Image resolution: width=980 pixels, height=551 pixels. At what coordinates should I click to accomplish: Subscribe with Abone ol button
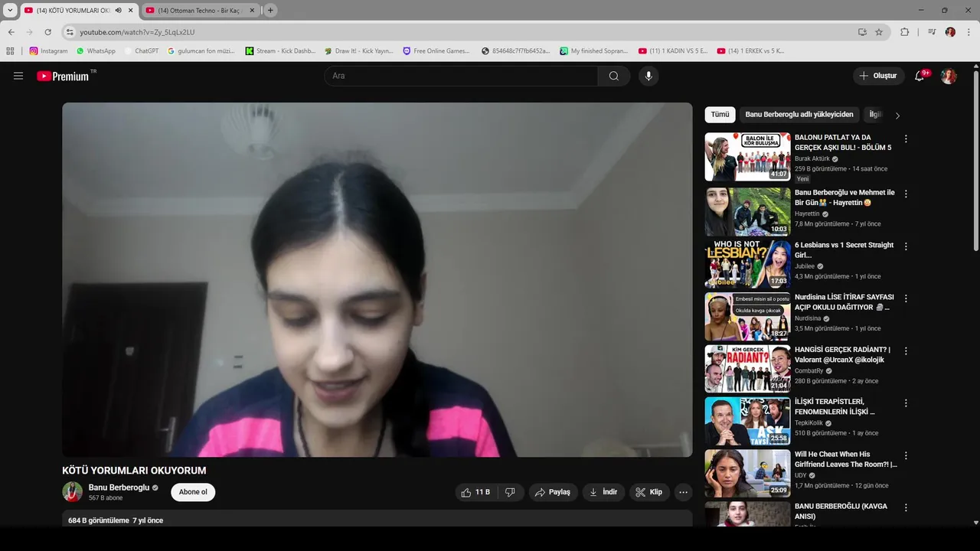(x=193, y=492)
